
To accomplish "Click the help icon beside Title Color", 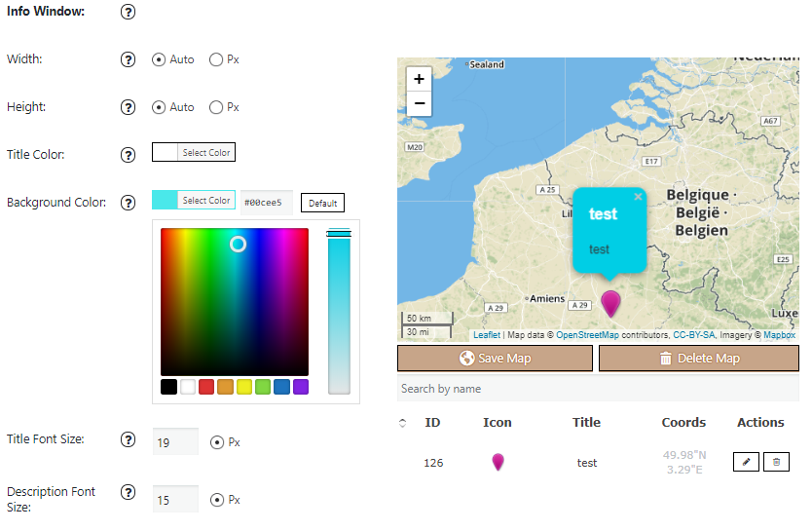I will pos(128,155).
